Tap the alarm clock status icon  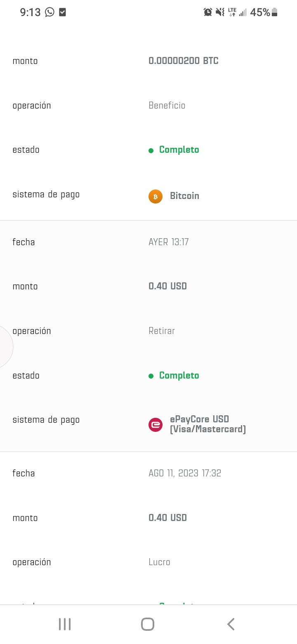[208, 12]
